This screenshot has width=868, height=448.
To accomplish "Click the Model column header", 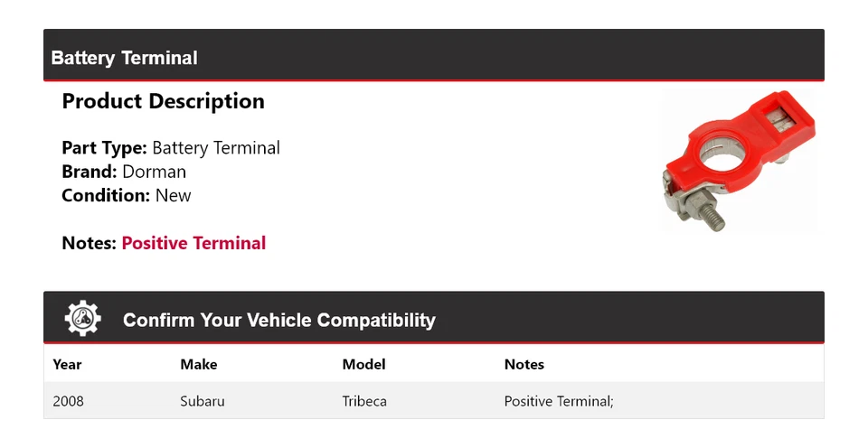I will click(x=363, y=364).
